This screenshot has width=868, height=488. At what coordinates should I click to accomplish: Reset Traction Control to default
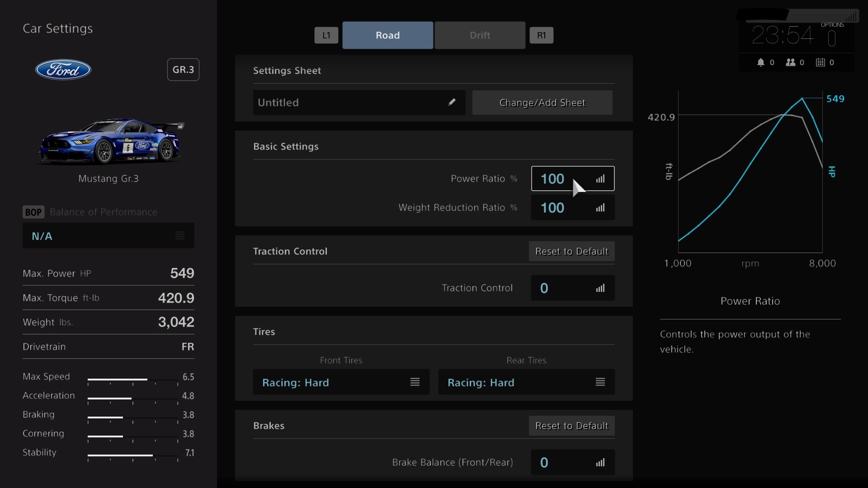coord(571,251)
